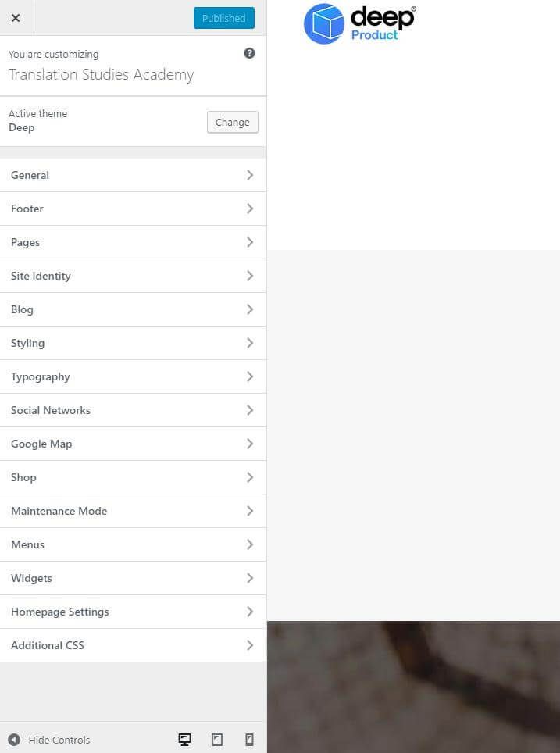Open the Styling panel

pyautogui.click(x=133, y=344)
